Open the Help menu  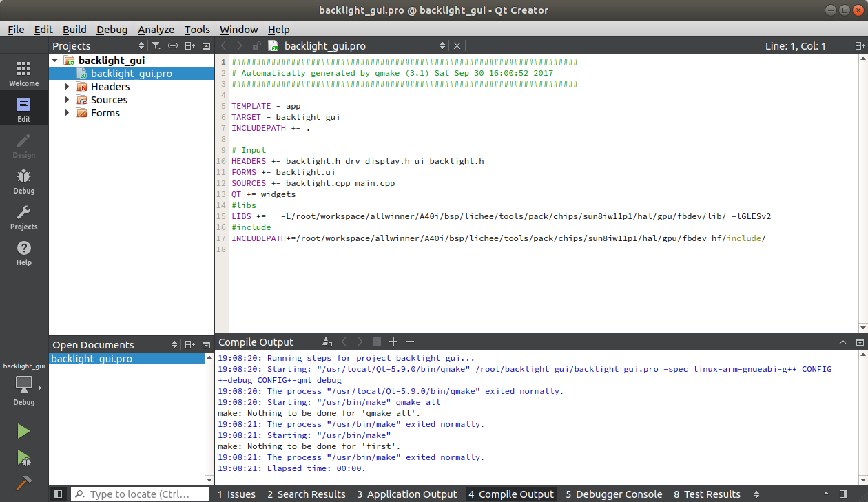click(279, 30)
